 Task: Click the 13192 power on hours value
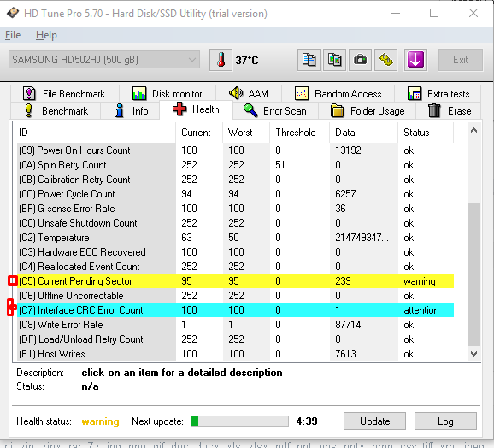pos(348,150)
